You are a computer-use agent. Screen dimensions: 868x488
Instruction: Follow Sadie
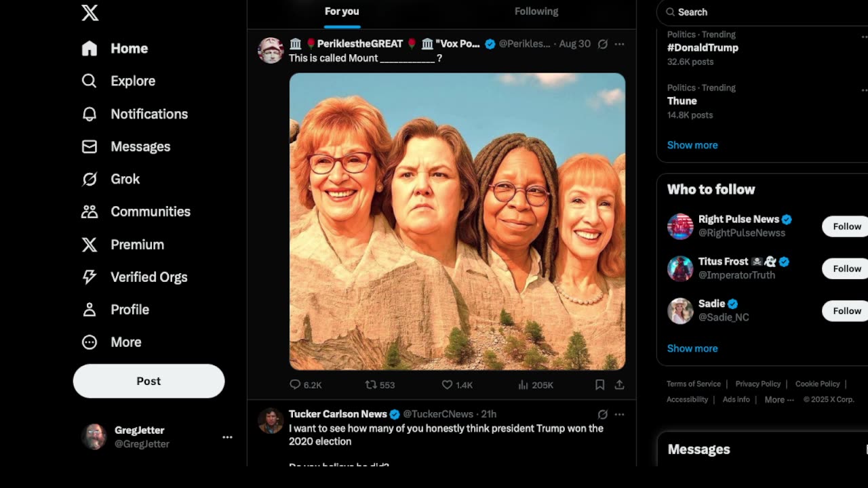[846, 311]
